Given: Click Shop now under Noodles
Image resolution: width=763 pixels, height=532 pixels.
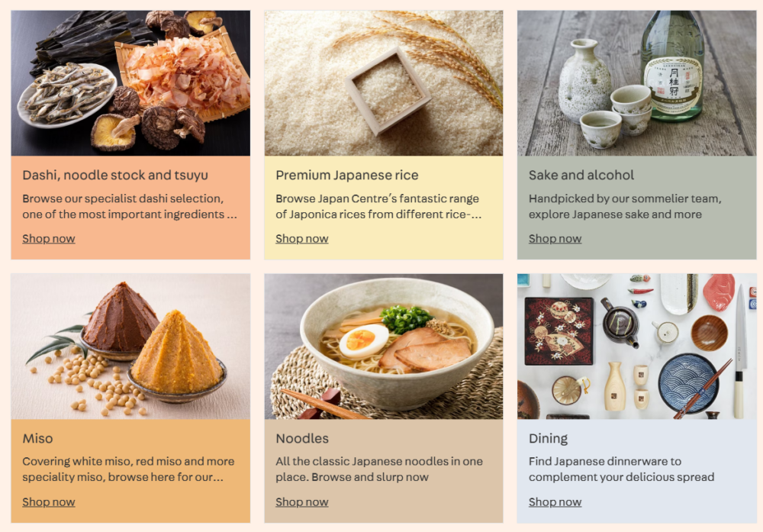Looking at the screenshot, I should click(301, 501).
